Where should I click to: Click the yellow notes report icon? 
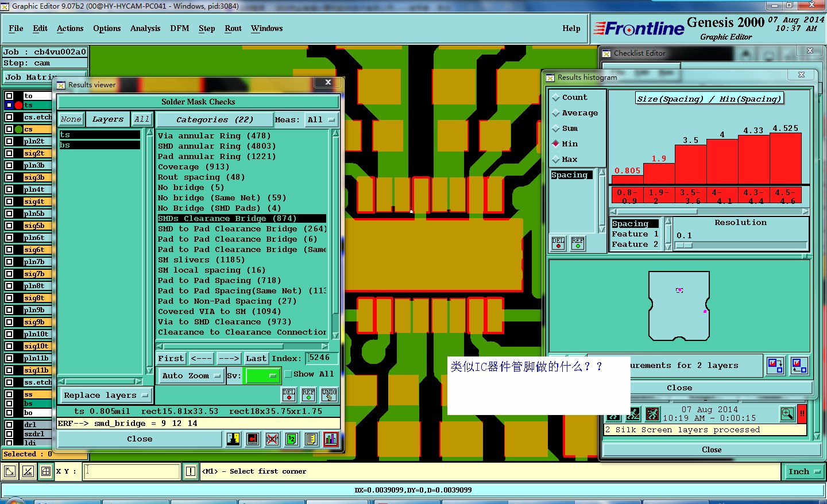[x=311, y=439]
